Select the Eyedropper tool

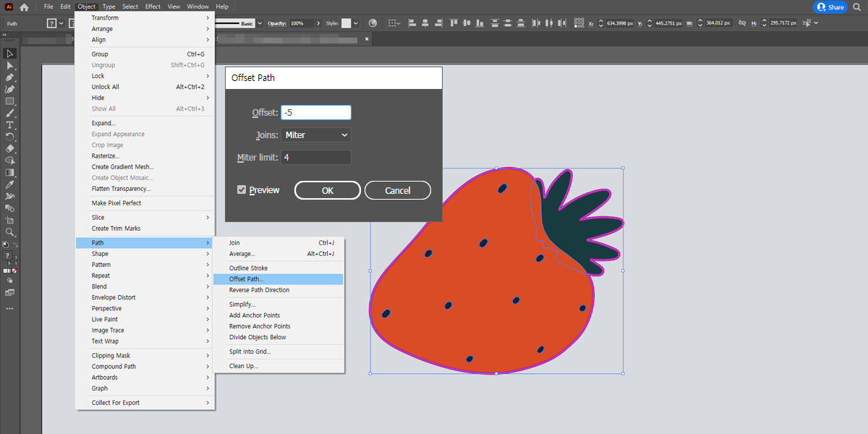[x=10, y=184]
